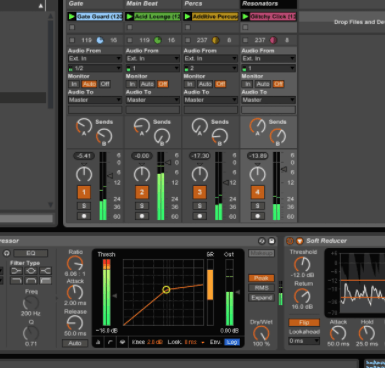385x368 pixels.
Task: Set Percs monitor to In
Action: 189,84
